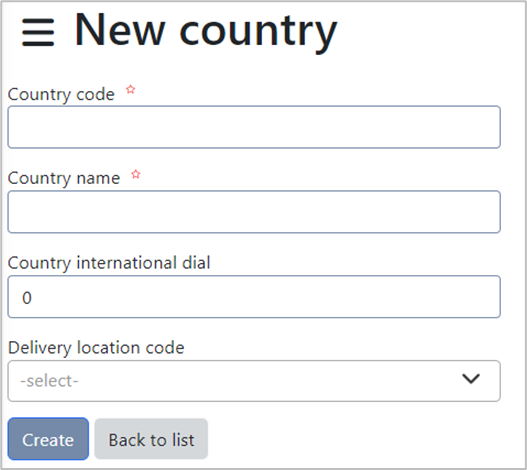
Task: Click the blue Create button
Action: tap(48, 439)
